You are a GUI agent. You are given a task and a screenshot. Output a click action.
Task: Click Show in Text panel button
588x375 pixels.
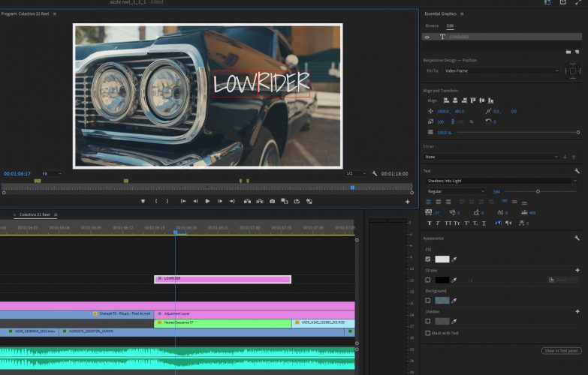pyautogui.click(x=562, y=351)
